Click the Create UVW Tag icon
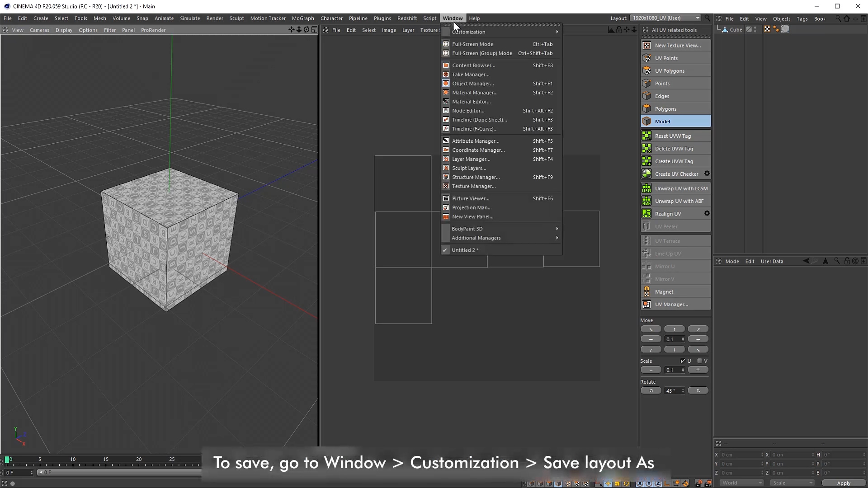Image resolution: width=868 pixels, height=488 pixels. tap(646, 161)
